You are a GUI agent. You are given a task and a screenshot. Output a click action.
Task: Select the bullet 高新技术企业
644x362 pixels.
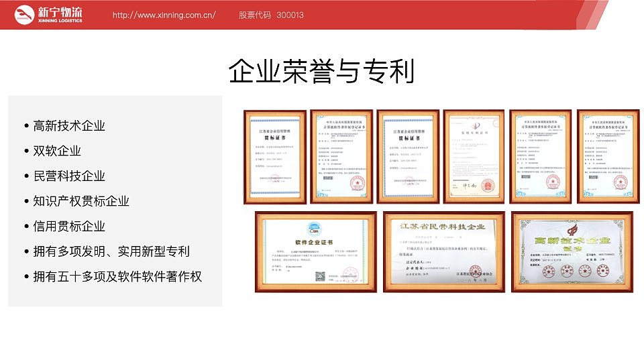[x=69, y=125]
